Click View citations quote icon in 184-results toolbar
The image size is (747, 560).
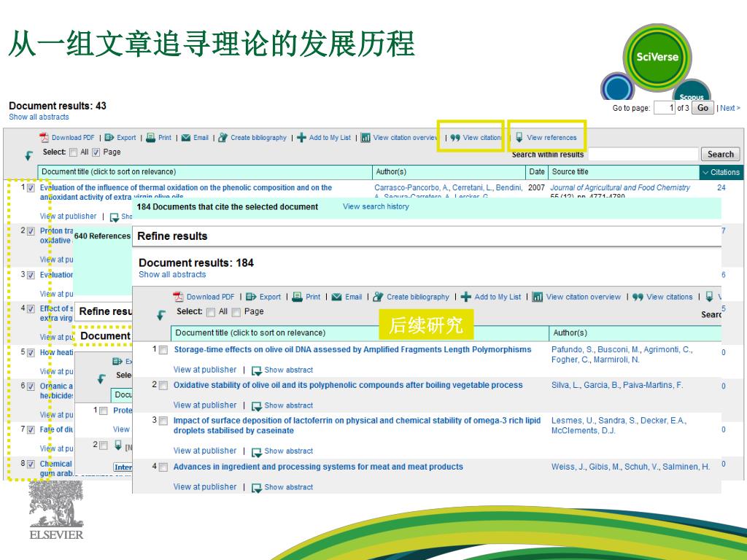pyautogui.click(x=638, y=297)
